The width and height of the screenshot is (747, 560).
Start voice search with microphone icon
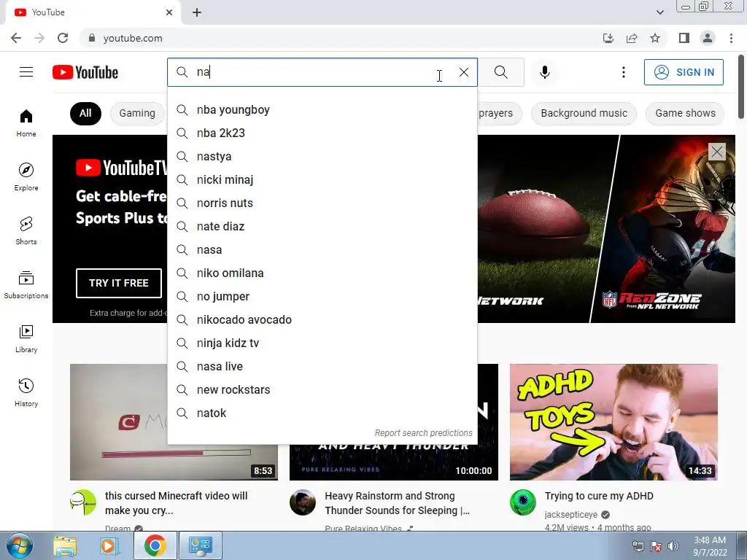tap(544, 72)
